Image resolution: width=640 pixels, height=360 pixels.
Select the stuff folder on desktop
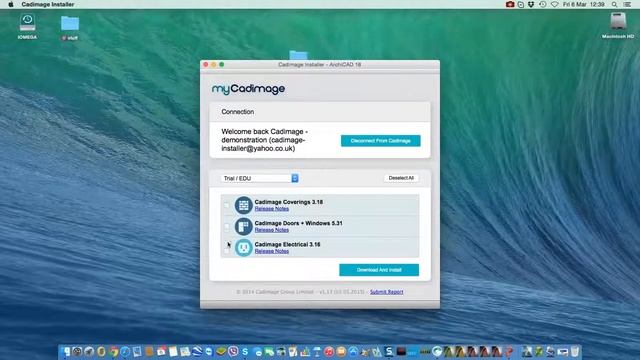(70, 27)
